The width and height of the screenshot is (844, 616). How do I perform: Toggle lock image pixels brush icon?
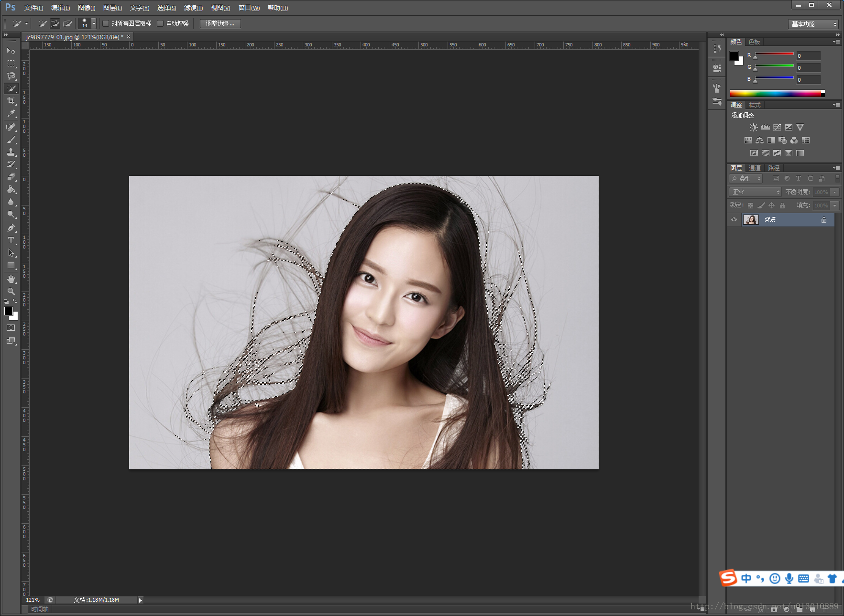(x=761, y=205)
